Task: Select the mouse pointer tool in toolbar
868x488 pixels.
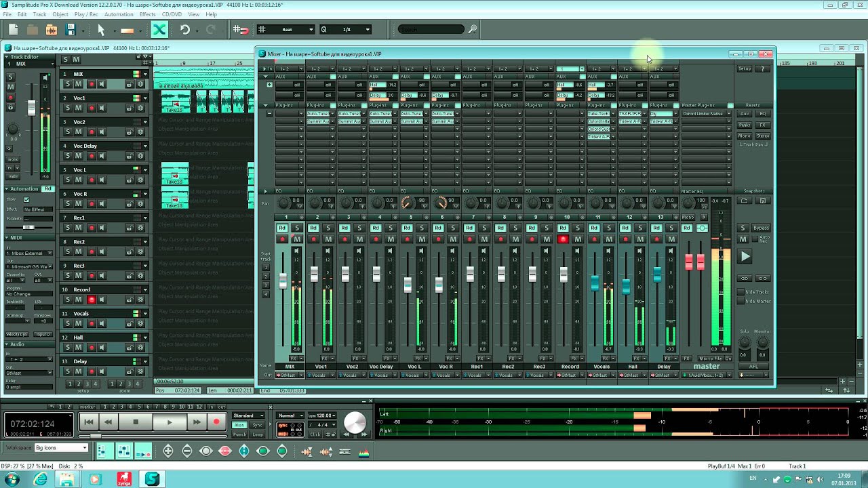Action: tap(101, 30)
